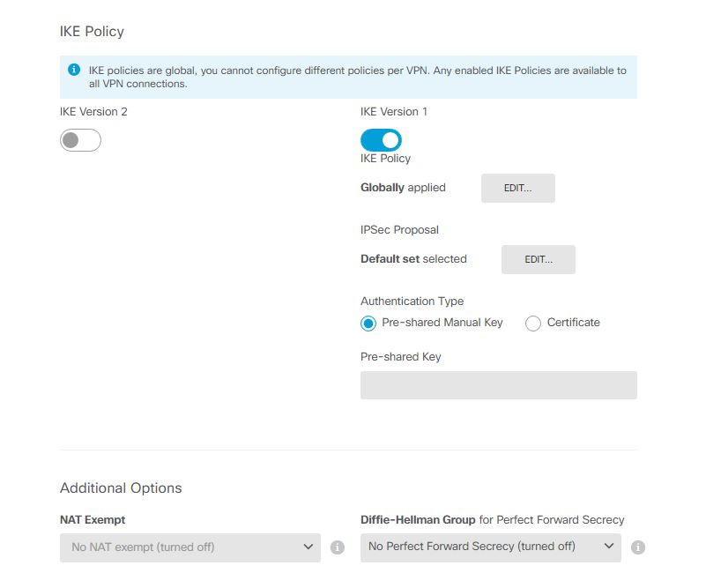Edit the globally applied IKE Policy
The image size is (706, 588).
tap(517, 188)
